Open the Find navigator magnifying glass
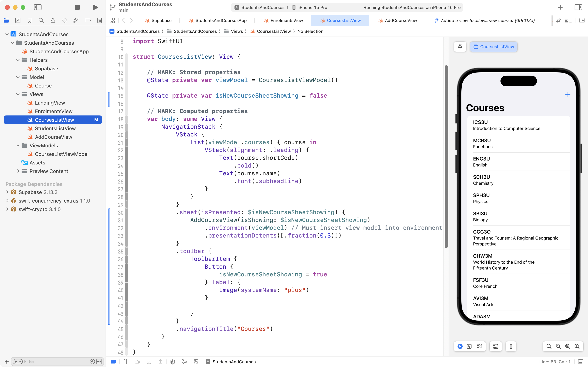588x367 pixels. pyautogui.click(x=41, y=20)
